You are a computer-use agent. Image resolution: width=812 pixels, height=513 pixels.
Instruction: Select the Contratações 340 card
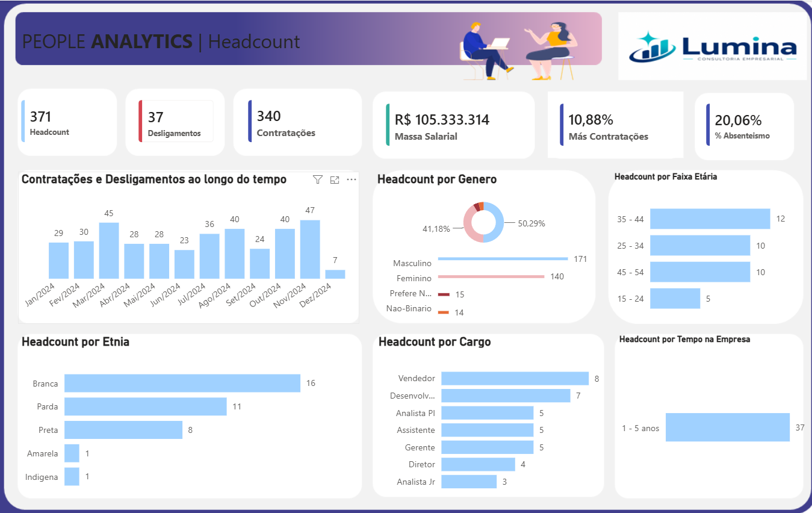point(298,122)
